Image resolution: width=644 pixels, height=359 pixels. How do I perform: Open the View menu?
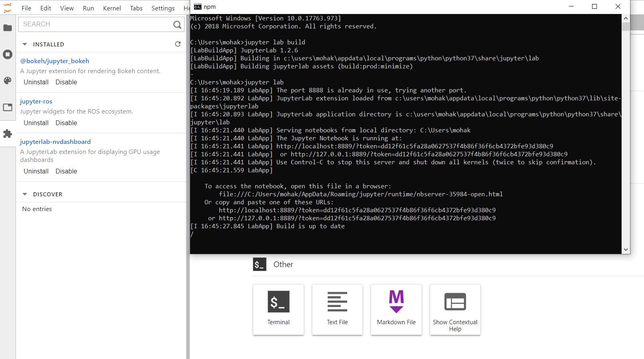pyautogui.click(x=67, y=8)
